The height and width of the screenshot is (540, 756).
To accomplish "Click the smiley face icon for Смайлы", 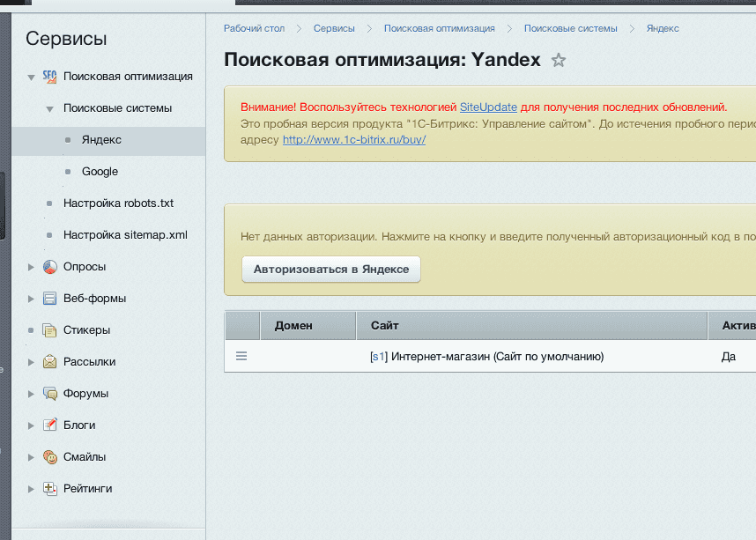I will (x=49, y=457).
